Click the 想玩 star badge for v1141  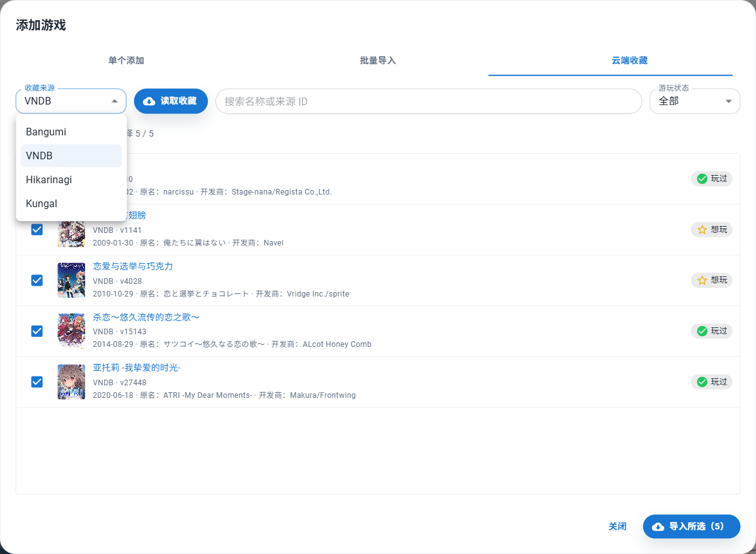pos(711,230)
